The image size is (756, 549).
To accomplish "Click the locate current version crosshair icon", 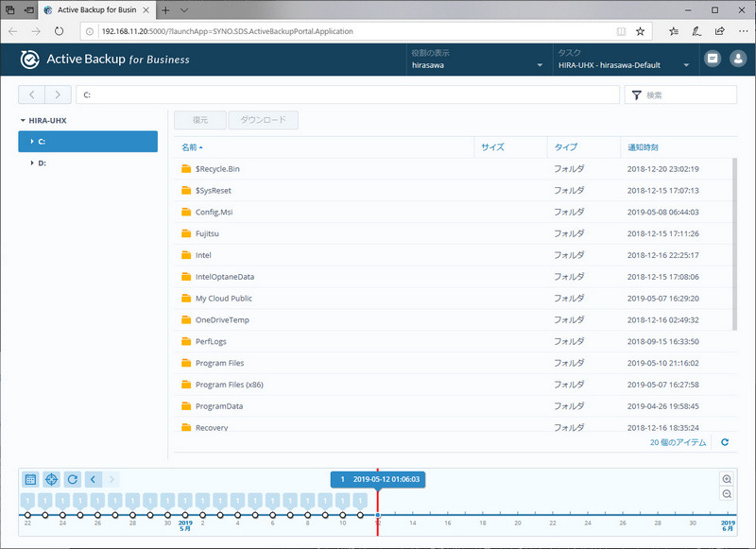I will [52, 479].
